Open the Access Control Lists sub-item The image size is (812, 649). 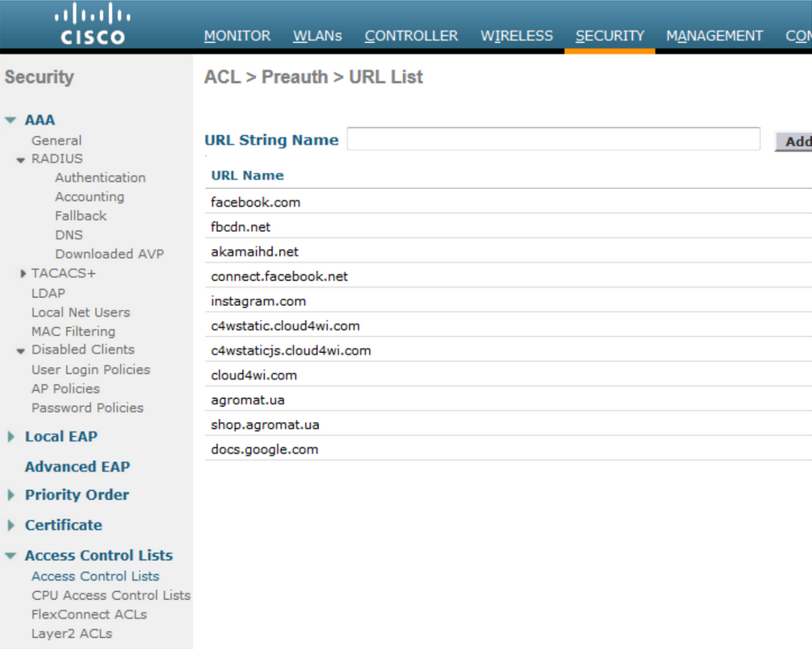pyautogui.click(x=95, y=576)
